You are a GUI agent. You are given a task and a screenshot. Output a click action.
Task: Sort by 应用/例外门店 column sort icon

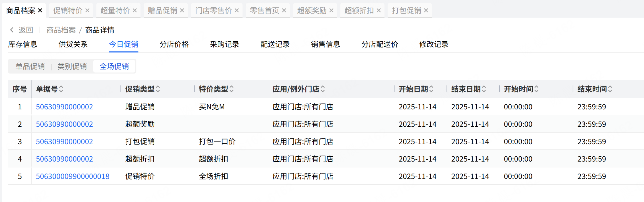(x=323, y=89)
